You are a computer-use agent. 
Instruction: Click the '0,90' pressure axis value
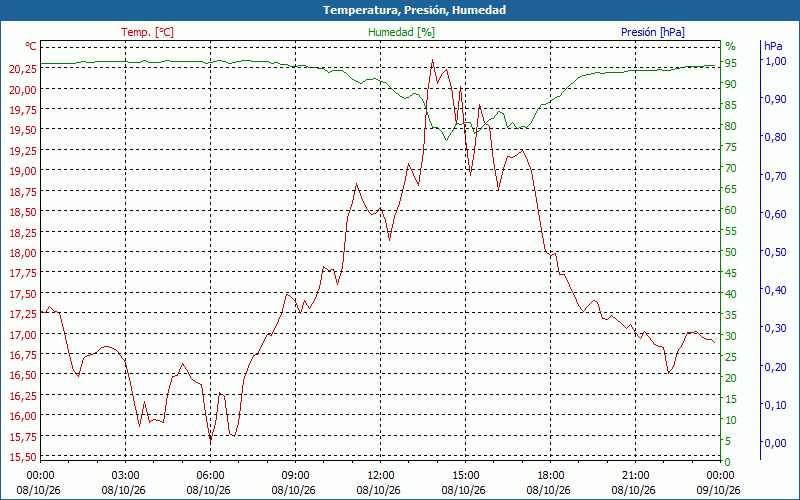coord(776,99)
